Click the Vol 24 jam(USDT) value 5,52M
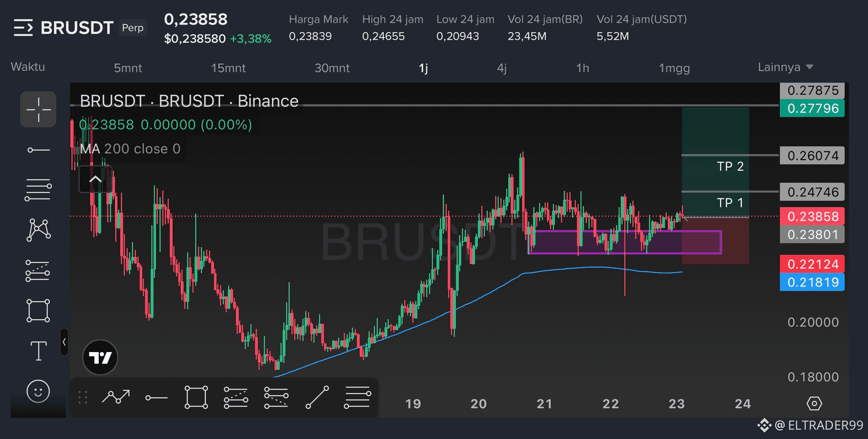Viewport: 868px width, 439px height. pyautogui.click(x=613, y=36)
